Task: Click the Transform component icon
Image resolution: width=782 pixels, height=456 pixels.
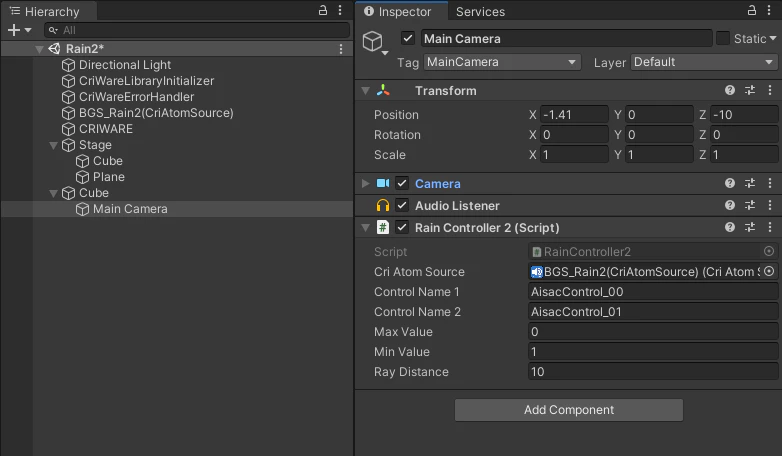Action: (x=383, y=90)
